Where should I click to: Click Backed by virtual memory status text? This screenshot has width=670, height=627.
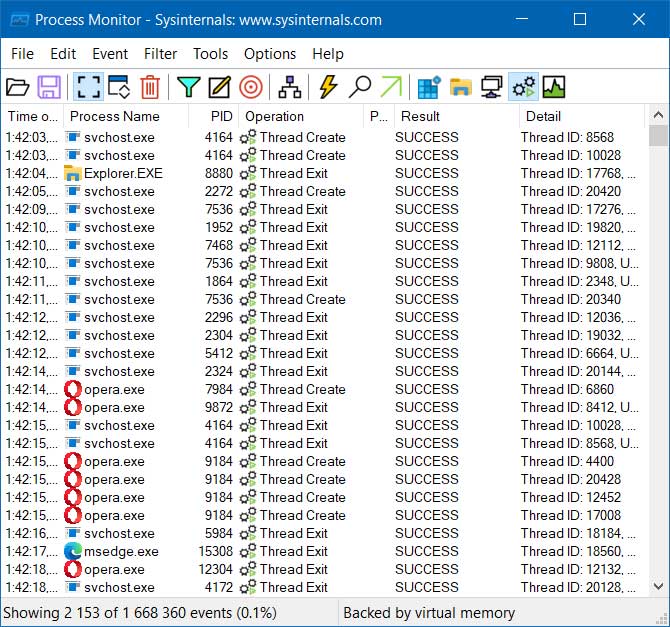(429, 613)
